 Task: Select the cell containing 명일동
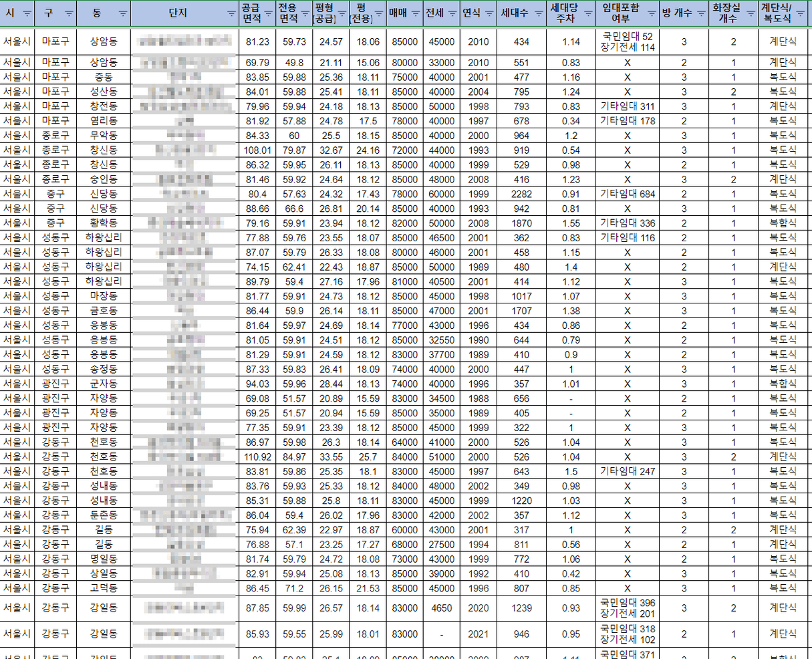[x=104, y=559]
